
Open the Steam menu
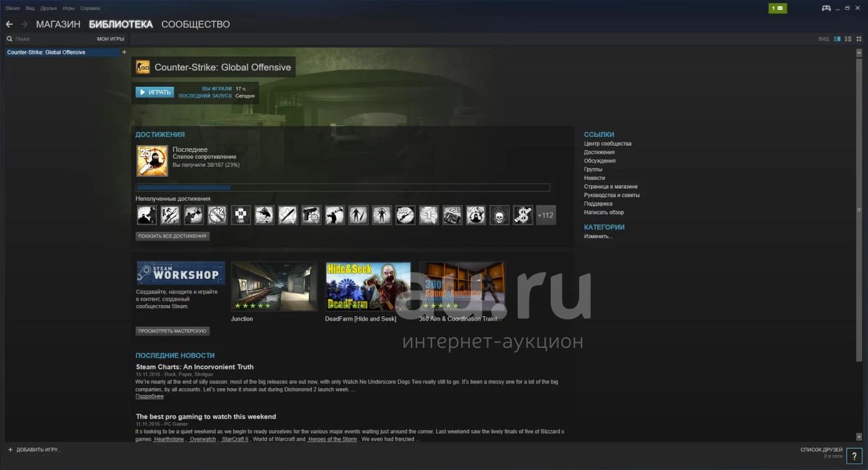point(12,8)
